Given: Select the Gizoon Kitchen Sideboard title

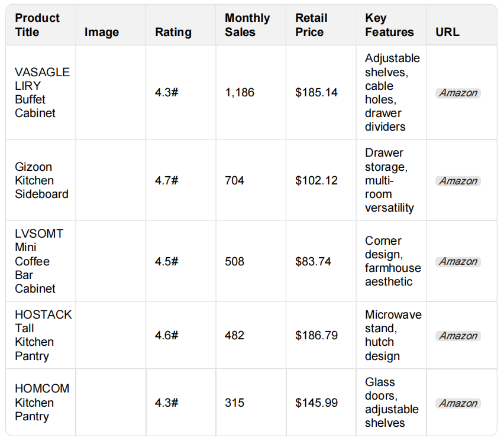Looking at the screenshot, I should point(41,180).
